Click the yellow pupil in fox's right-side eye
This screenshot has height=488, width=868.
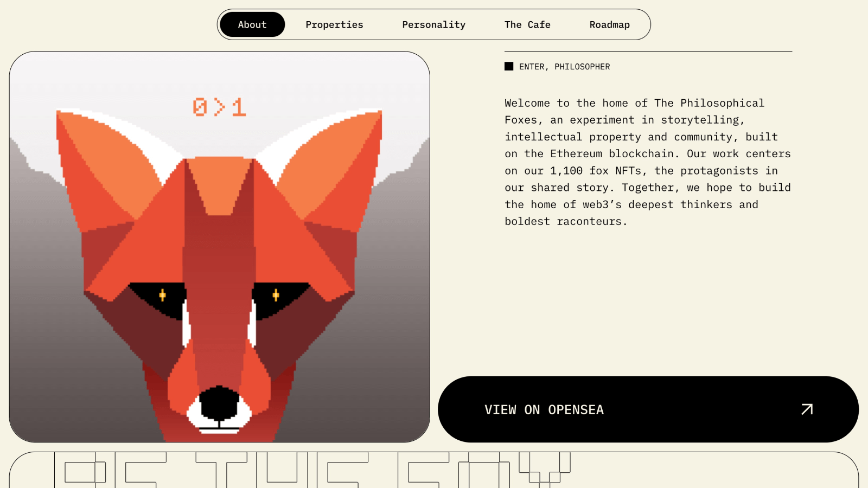[x=276, y=295]
